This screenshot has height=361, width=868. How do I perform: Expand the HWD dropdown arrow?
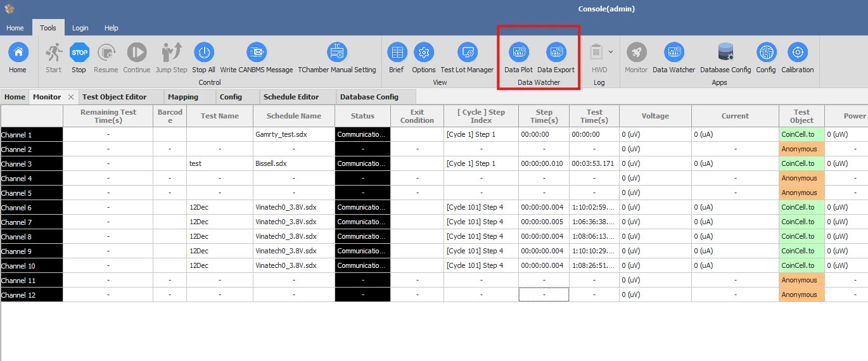pos(611,52)
